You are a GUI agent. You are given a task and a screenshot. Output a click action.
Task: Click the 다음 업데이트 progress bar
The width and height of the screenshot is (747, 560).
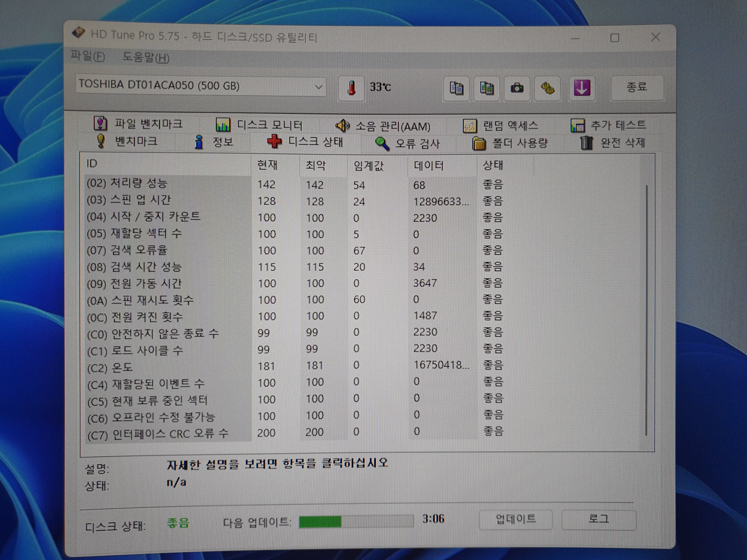tap(356, 521)
